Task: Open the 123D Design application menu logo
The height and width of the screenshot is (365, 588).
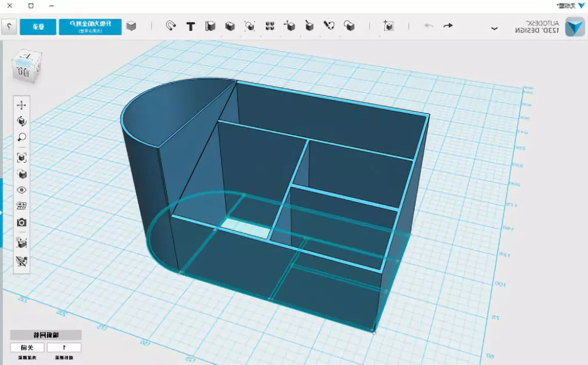Action: [575, 27]
